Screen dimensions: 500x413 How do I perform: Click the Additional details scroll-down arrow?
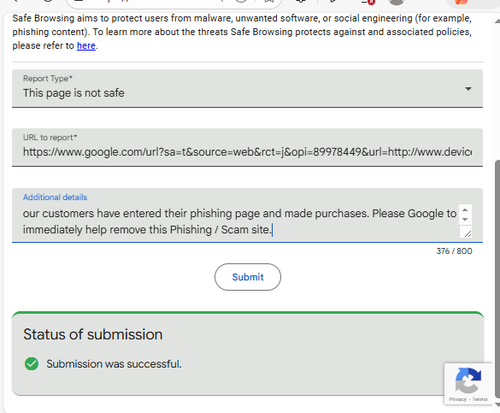pos(465,219)
